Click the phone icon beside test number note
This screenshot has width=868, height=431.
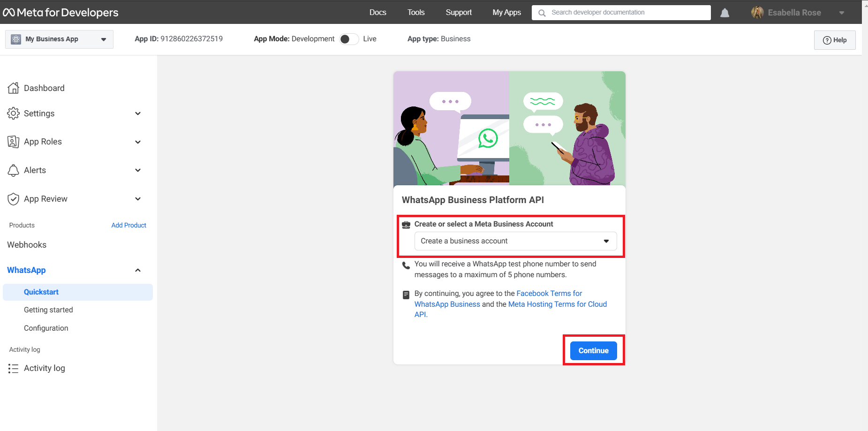click(x=406, y=265)
